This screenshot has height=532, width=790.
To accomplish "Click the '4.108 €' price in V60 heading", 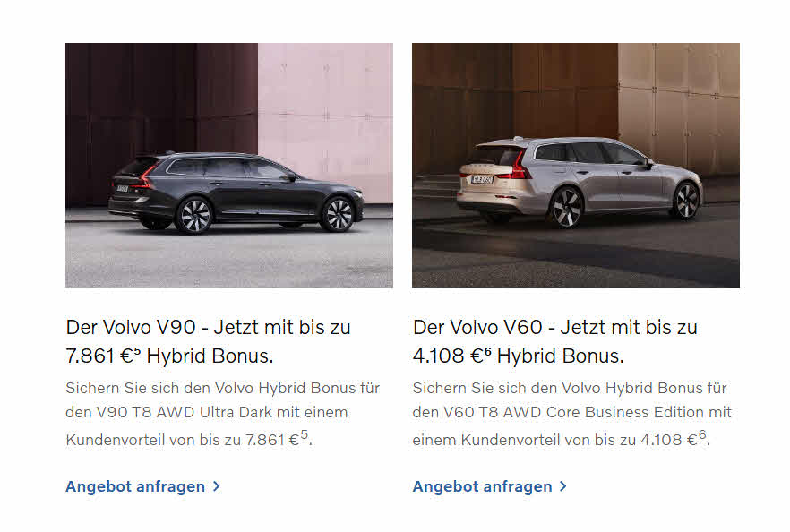I will (449, 356).
